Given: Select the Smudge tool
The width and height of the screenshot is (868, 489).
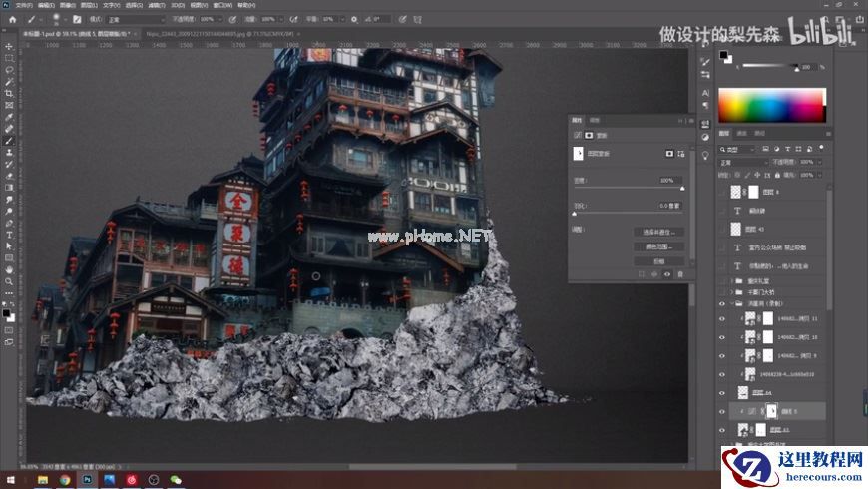Looking at the screenshot, I should pos(9,200).
